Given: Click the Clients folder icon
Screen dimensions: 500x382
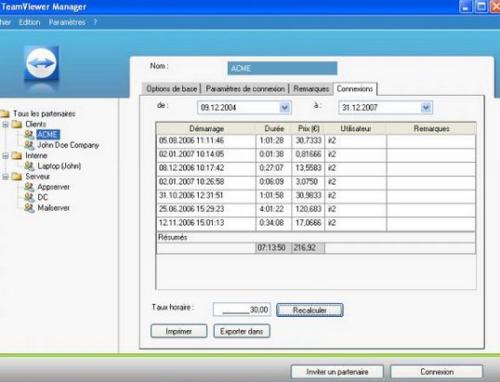Looking at the screenshot, I should click(x=16, y=124).
